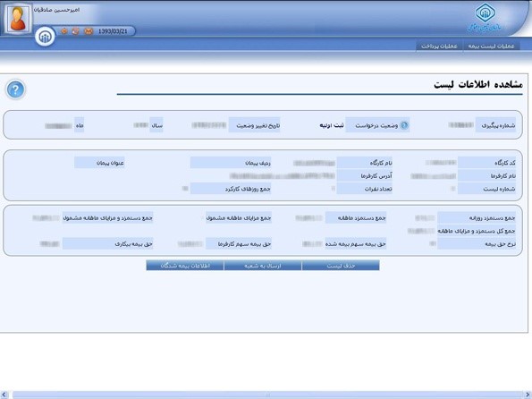Image resolution: width=532 pixels, height=399 pixels.
Task: Click the scrollbar right arrow
Action: pyautogui.click(x=528, y=395)
